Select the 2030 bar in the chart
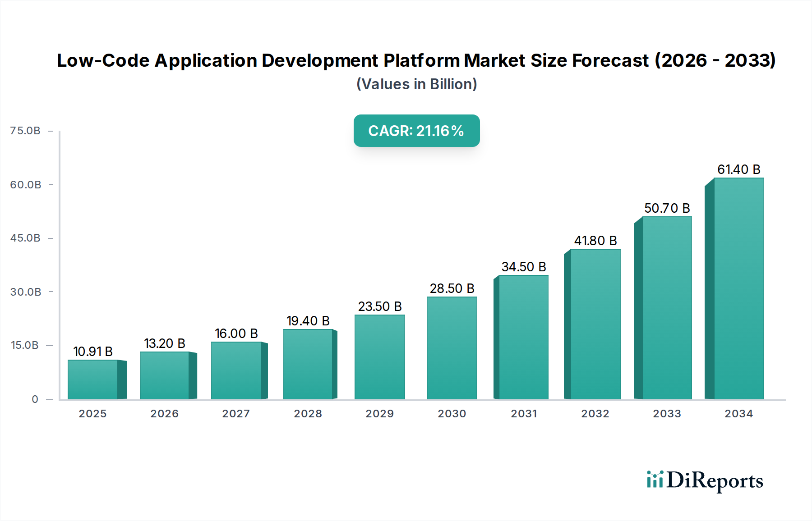The width and height of the screenshot is (812, 521). 451,347
